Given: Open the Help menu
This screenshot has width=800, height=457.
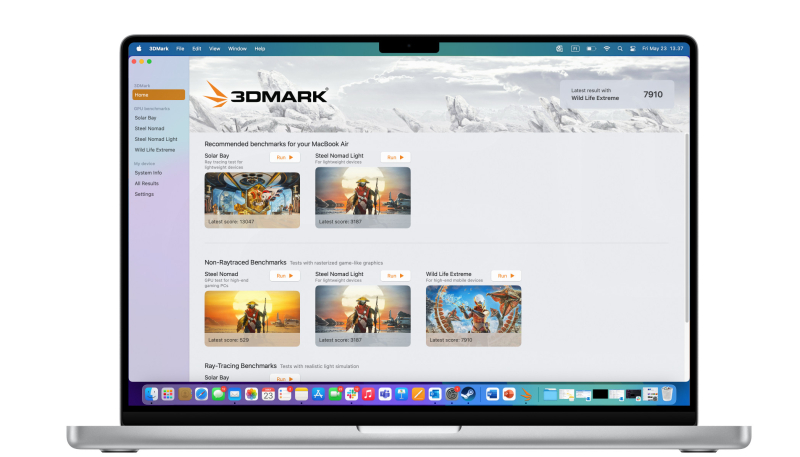Looking at the screenshot, I should click(x=260, y=48).
